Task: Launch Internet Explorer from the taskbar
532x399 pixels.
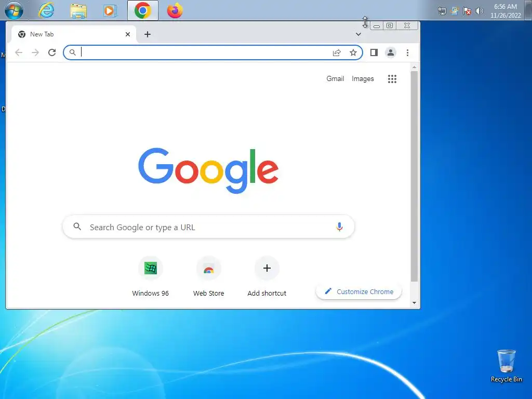Action: tap(46, 10)
